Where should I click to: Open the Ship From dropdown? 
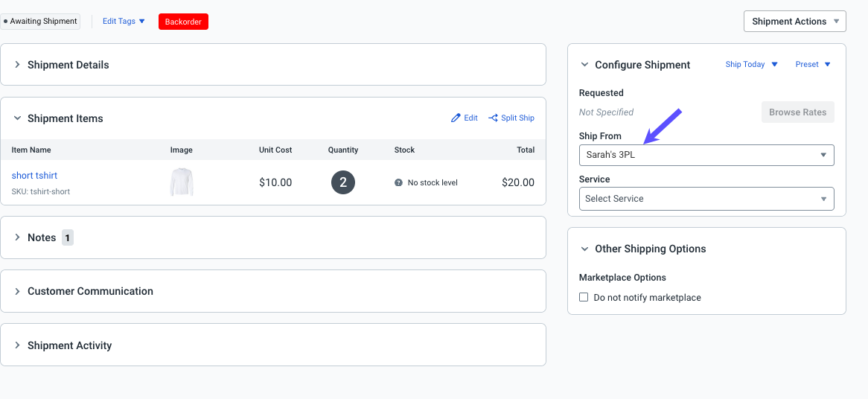pyautogui.click(x=706, y=156)
